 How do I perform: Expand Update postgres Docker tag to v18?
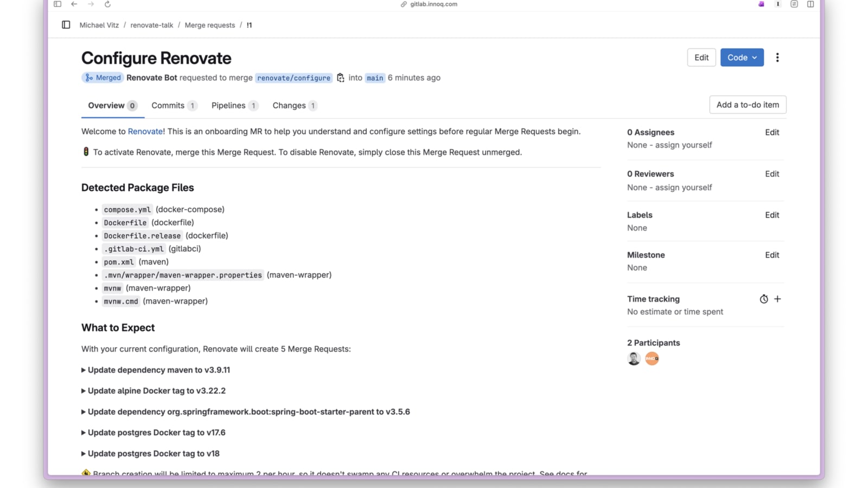[150, 454]
